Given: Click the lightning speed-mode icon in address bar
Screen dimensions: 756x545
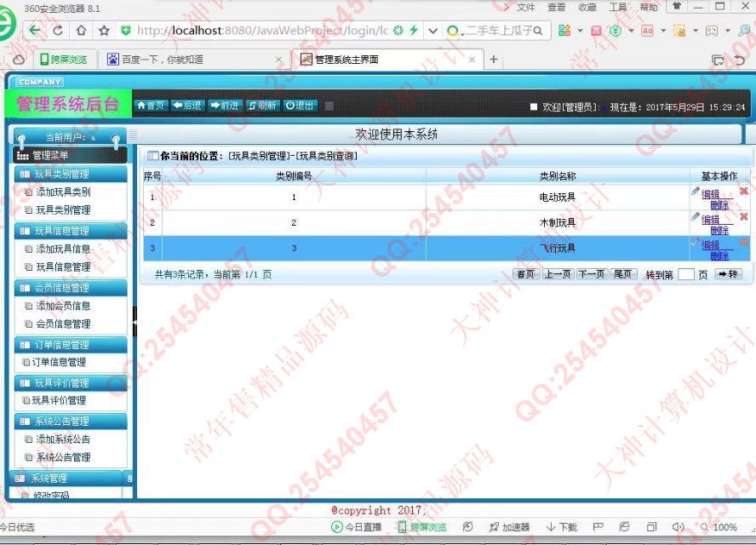Looking at the screenshot, I should click(413, 31).
